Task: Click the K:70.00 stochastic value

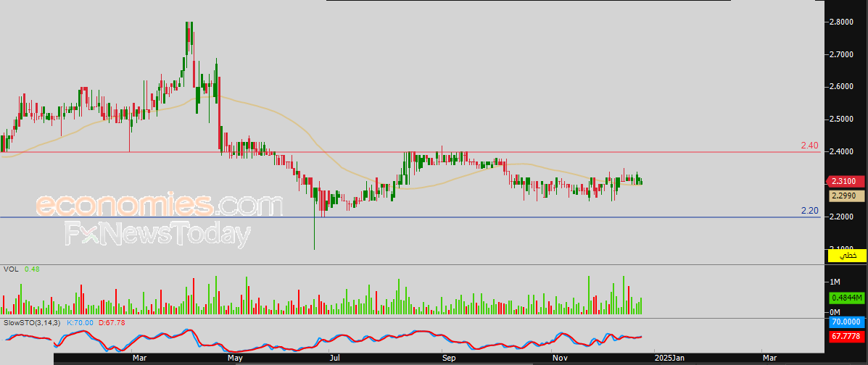Action: click(80, 322)
